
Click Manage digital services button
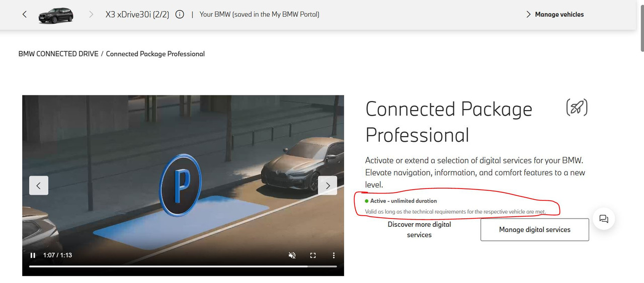[x=535, y=230]
